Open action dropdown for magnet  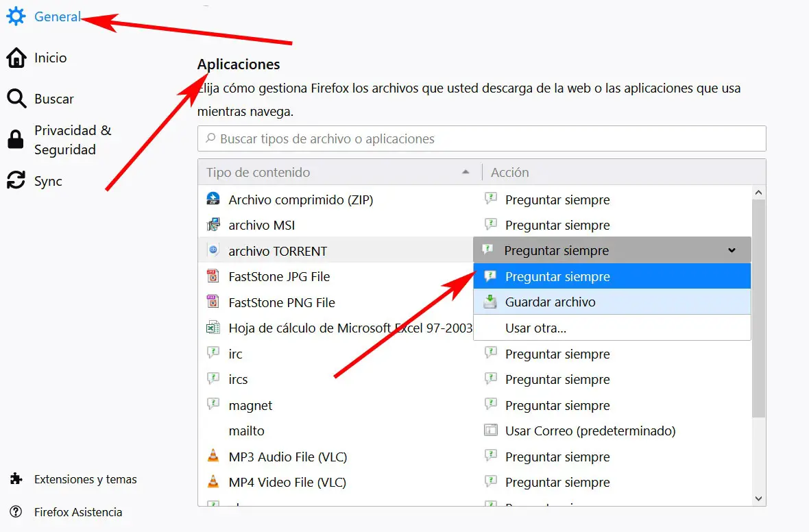[612, 405]
